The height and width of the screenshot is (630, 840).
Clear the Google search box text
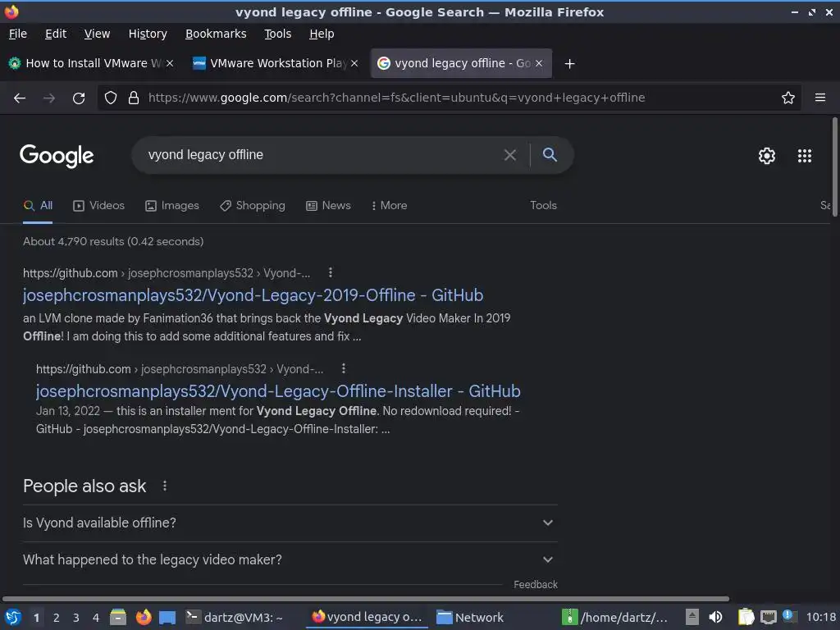[510, 155]
